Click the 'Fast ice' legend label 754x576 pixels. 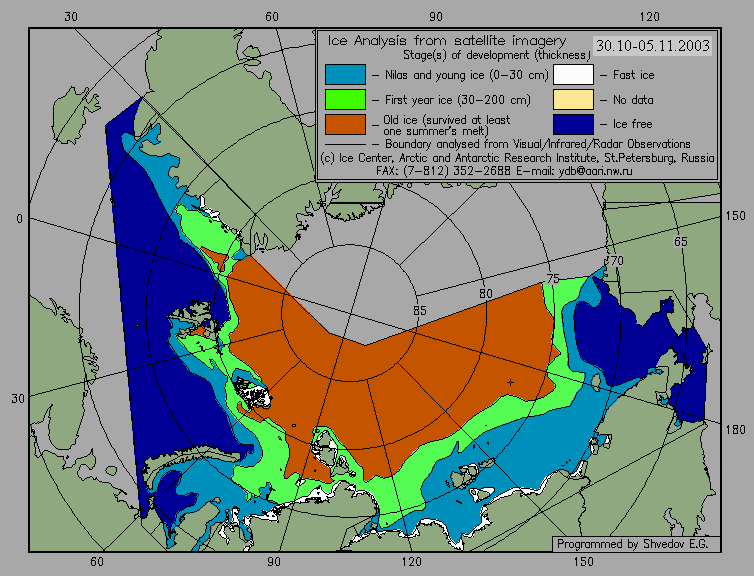633,75
